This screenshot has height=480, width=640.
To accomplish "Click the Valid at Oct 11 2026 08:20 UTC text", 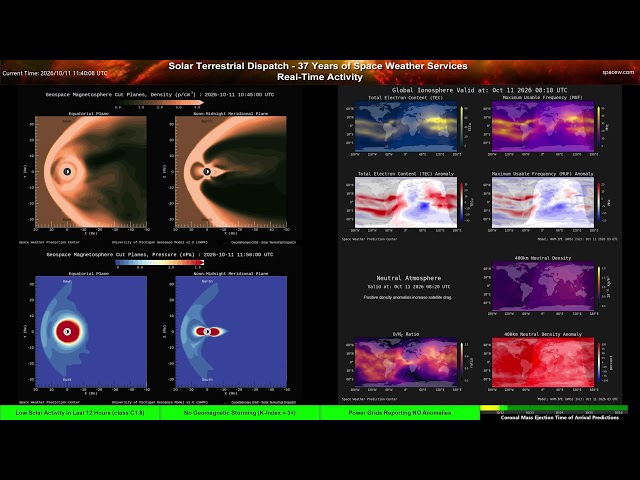I will 409,287.
